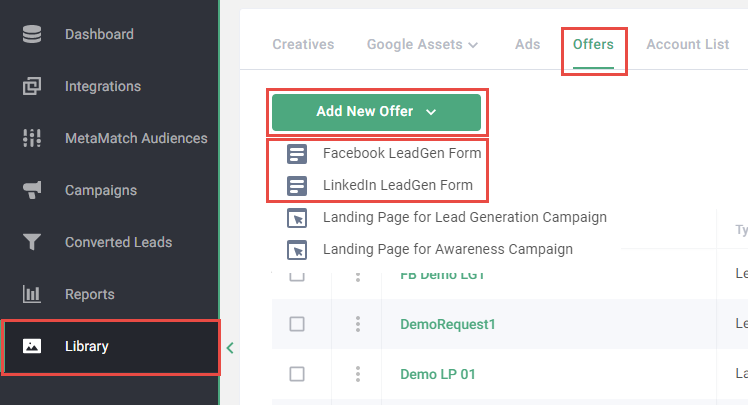Click the Integrations icon in sidebar
748x405 pixels.
pyautogui.click(x=32, y=86)
